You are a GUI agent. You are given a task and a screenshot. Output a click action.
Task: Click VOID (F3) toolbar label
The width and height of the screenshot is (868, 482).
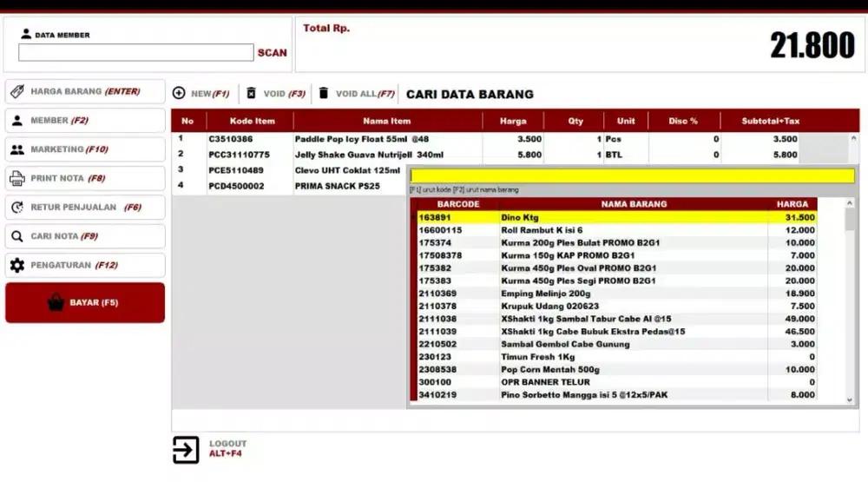284,94
